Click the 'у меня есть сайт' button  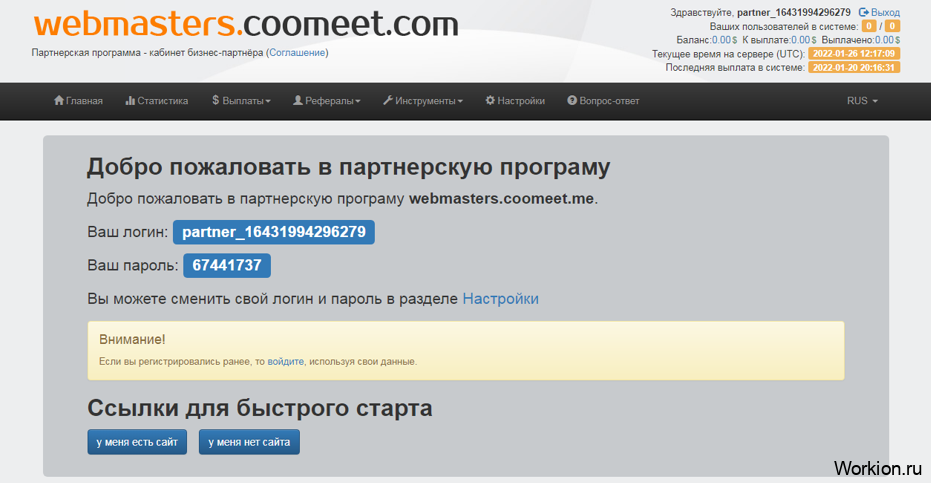(x=137, y=442)
